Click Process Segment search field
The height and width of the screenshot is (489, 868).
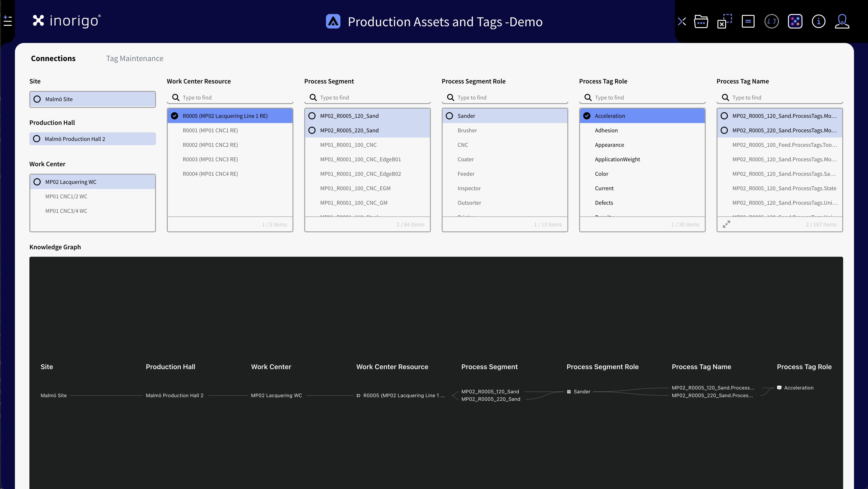[371, 97]
